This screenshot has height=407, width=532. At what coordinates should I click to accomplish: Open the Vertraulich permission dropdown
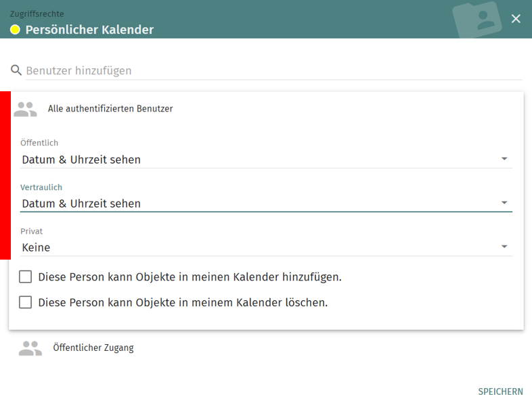click(x=257, y=203)
